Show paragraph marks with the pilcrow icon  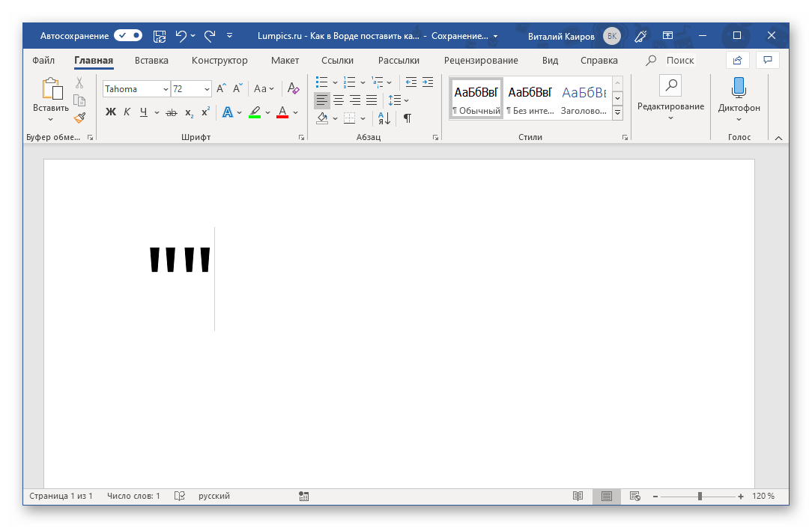(x=407, y=118)
